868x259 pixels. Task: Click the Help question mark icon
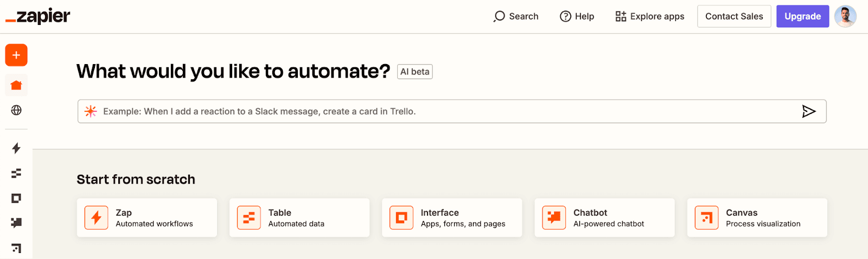tap(565, 16)
